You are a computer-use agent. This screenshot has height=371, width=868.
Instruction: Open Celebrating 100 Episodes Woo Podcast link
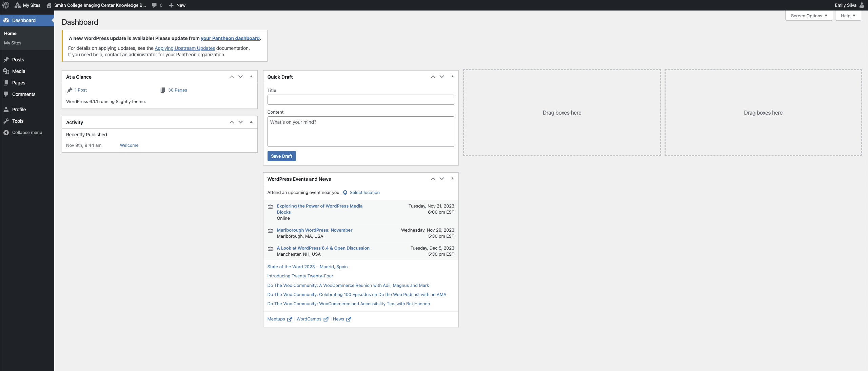coord(357,294)
